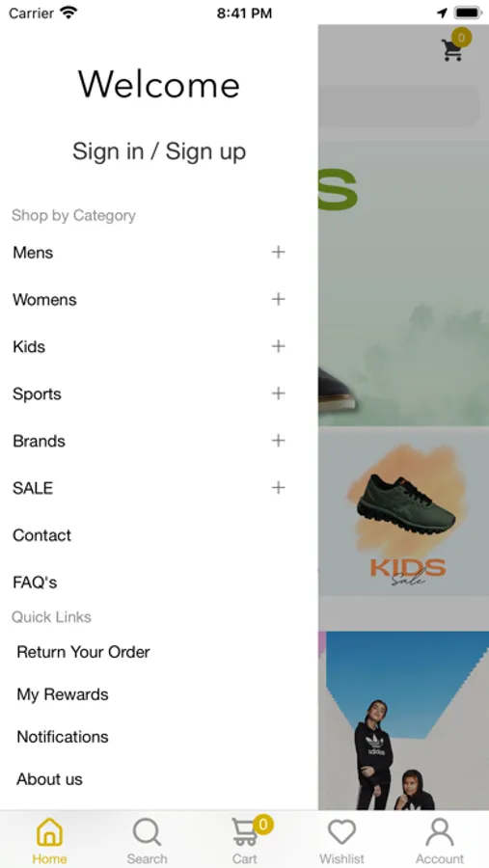
Task: Expand the Kids category plus icon
Action: tap(278, 346)
